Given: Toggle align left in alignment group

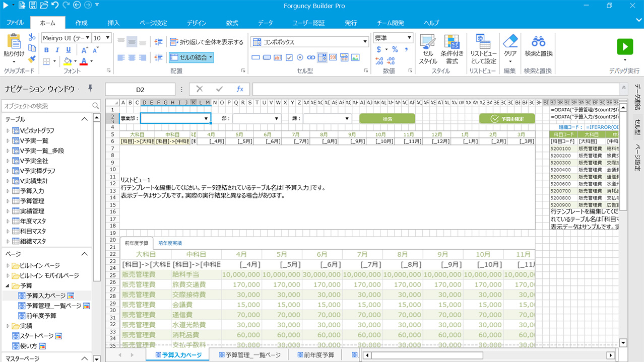Looking at the screenshot, I should tap(121, 57).
